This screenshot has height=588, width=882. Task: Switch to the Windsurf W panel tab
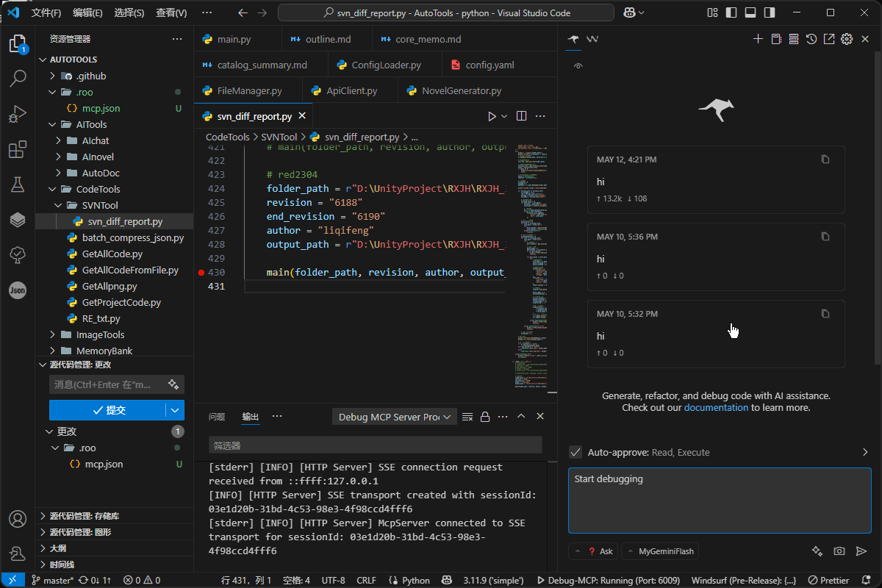pos(592,39)
